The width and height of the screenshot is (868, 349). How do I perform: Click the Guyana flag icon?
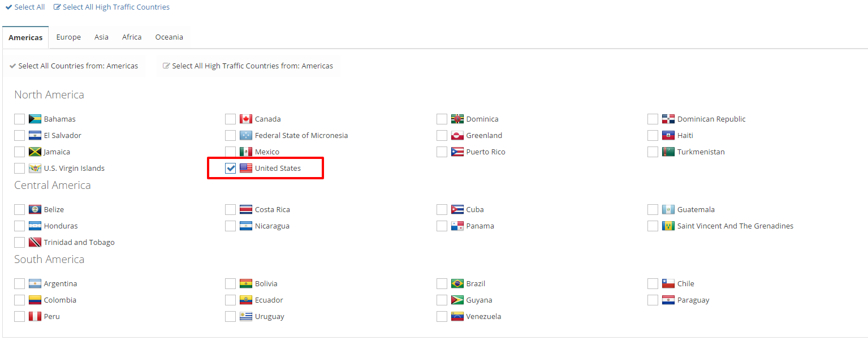click(x=457, y=300)
